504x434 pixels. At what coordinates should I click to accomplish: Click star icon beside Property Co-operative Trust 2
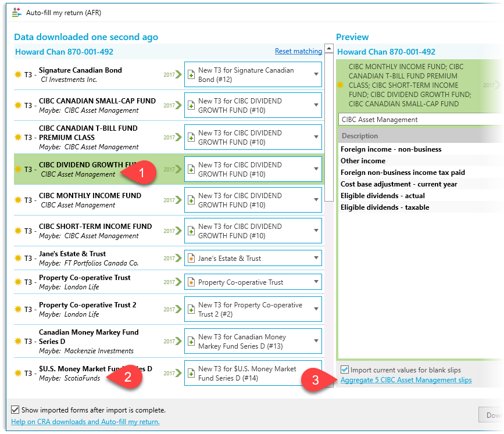(x=18, y=309)
